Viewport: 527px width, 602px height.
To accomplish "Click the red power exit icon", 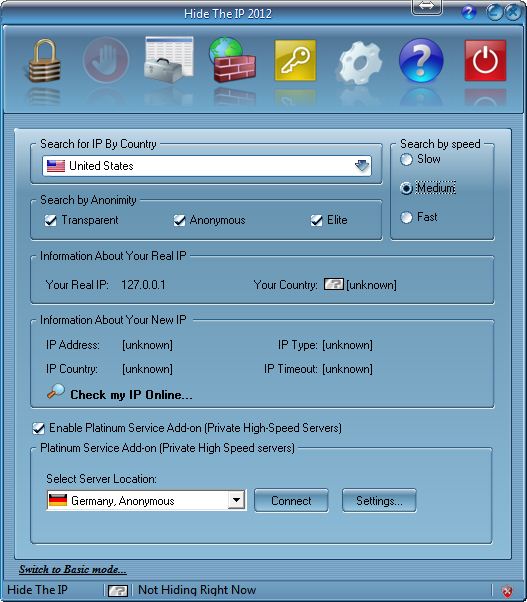I will [485, 60].
